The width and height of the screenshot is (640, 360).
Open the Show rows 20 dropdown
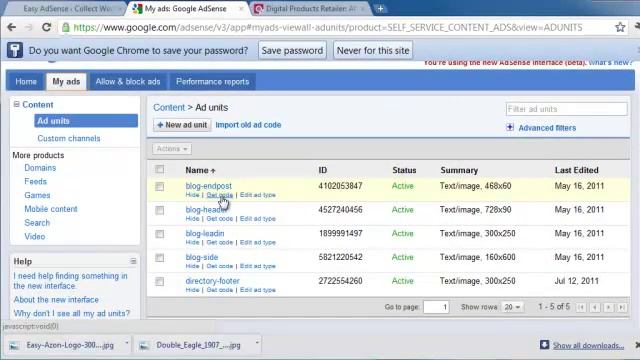pyautogui.click(x=512, y=307)
